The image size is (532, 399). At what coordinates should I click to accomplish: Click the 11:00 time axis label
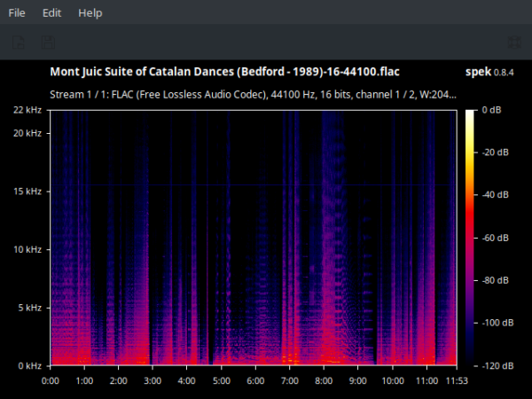point(426,380)
